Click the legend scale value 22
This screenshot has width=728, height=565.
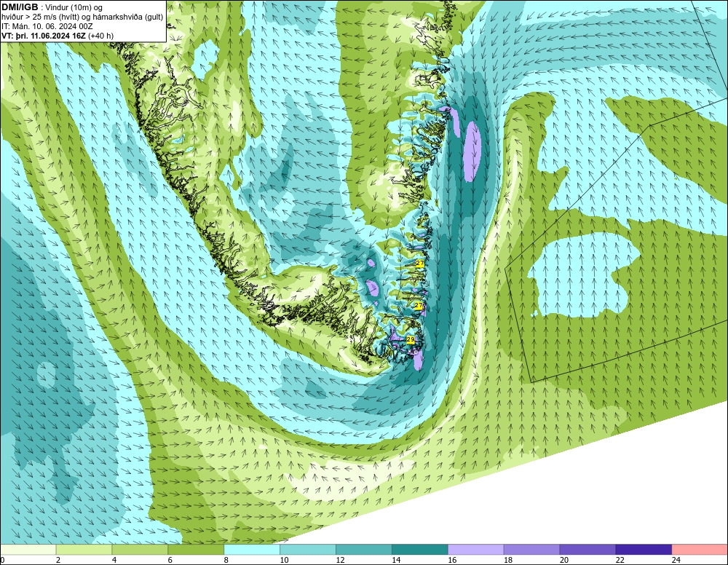tap(620, 560)
